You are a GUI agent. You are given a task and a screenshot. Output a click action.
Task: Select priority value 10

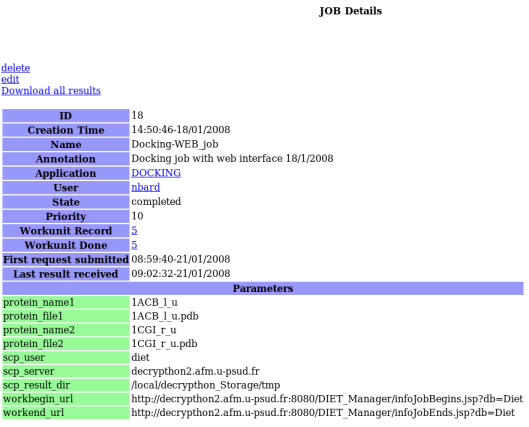137,216
